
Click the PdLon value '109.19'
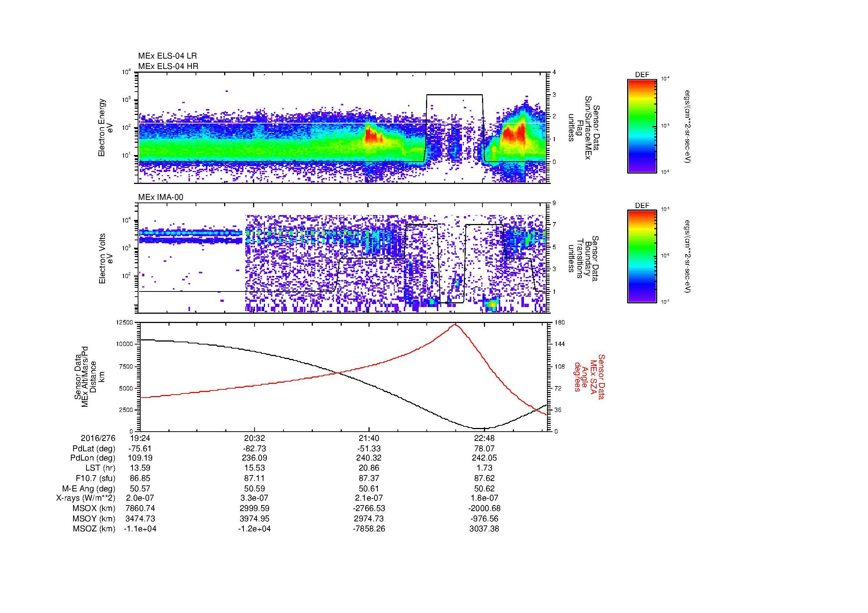coord(140,458)
